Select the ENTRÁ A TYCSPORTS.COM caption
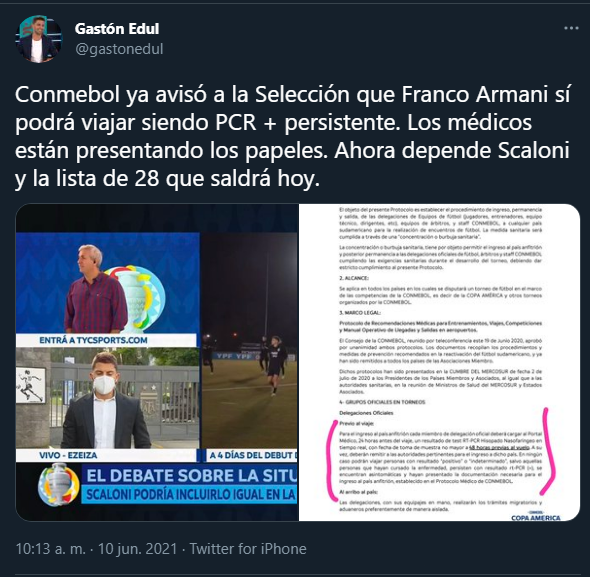The width and height of the screenshot is (590, 577). click(x=93, y=340)
